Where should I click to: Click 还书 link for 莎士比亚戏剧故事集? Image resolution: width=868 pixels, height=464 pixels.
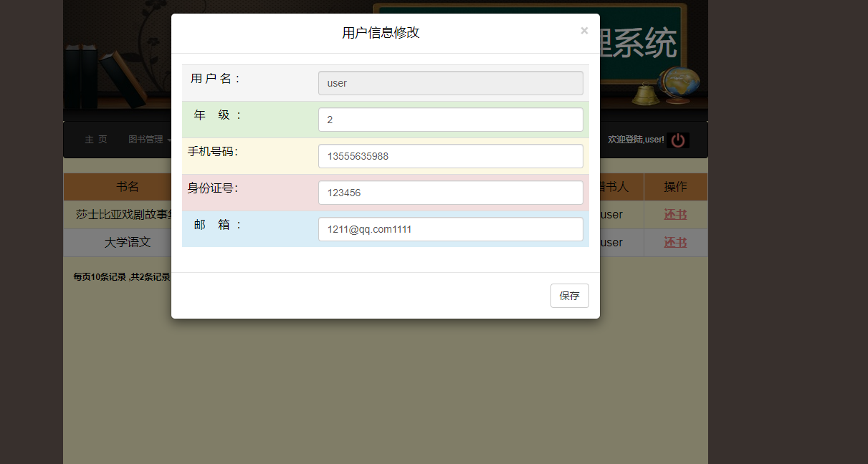coord(674,214)
